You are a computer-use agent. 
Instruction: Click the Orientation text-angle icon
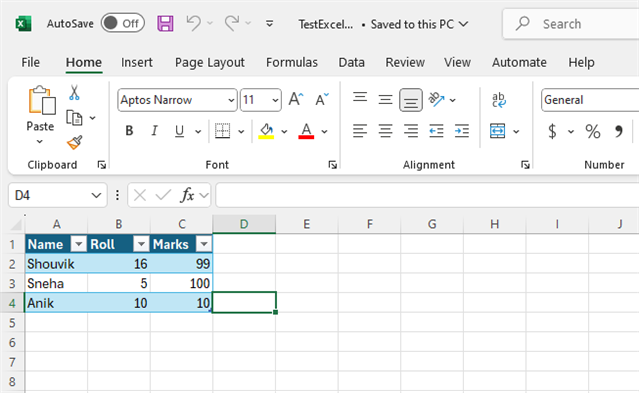click(x=436, y=99)
